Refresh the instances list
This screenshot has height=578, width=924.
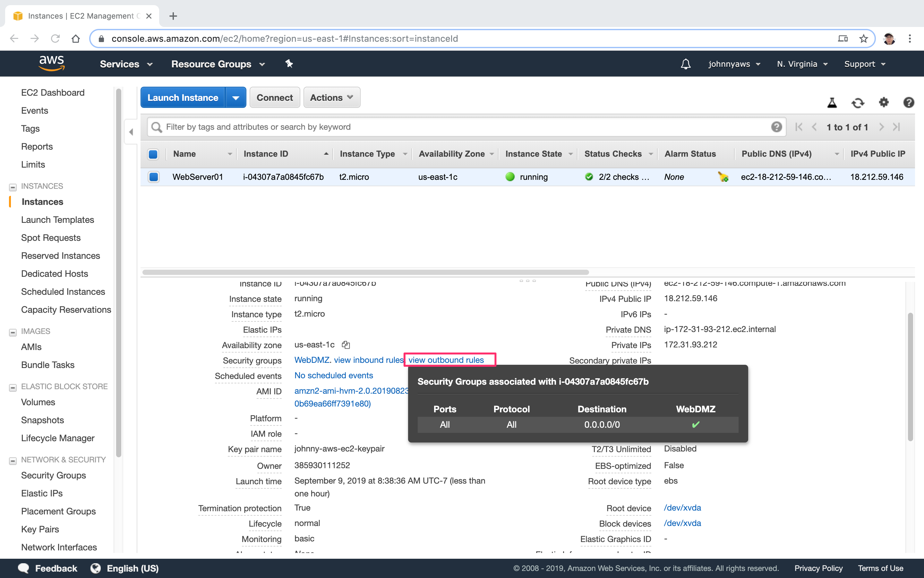(x=858, y=102)
